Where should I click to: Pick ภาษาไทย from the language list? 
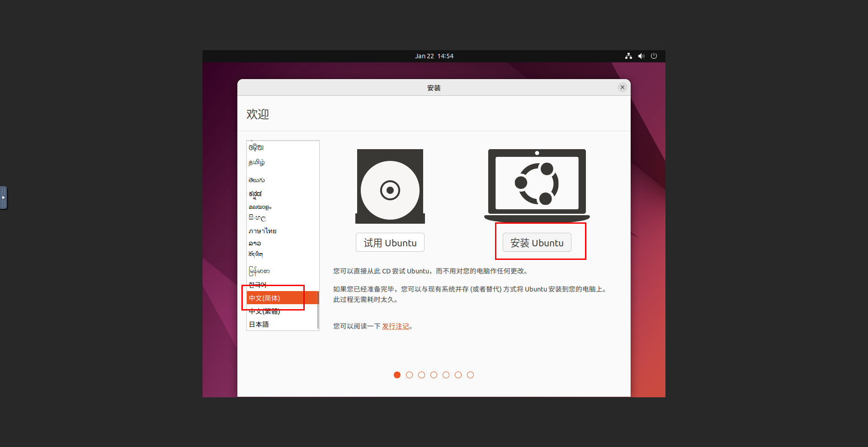[x=262, y=231]
